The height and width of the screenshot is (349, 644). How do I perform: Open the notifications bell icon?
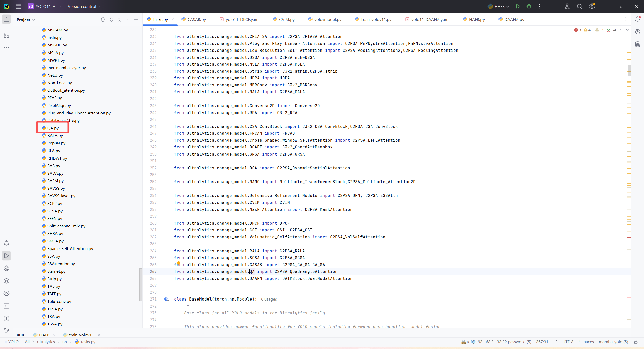pos(638,19)
